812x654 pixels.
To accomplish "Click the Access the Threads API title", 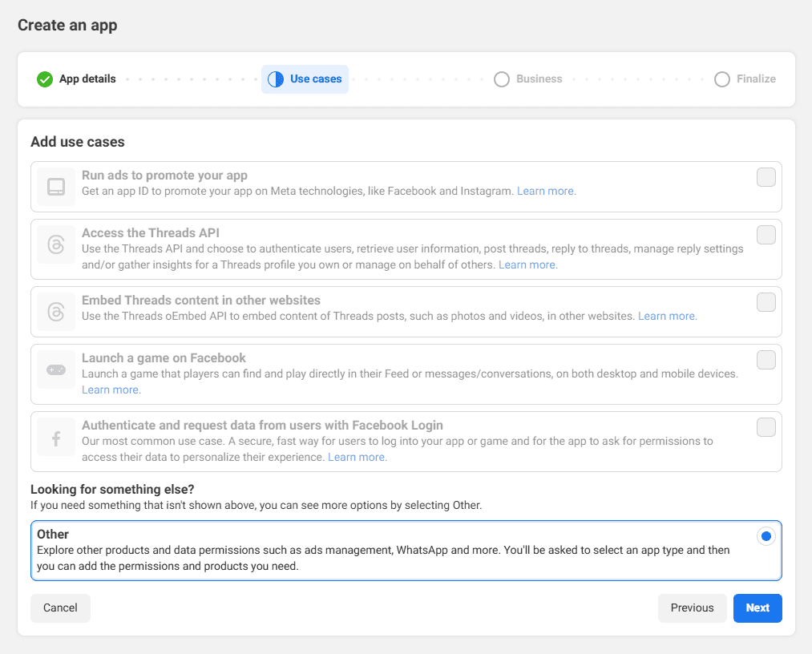I will [151, 233].
